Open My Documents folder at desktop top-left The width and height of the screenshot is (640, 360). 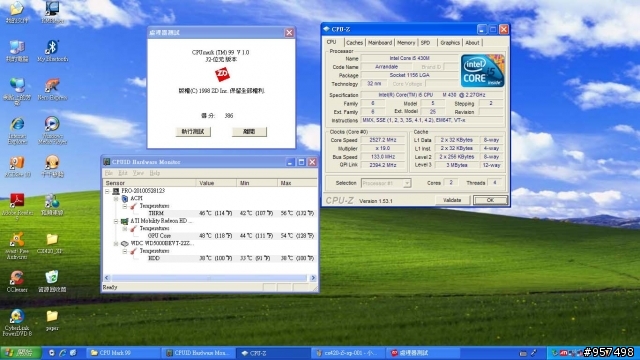click(x=17, y=12)
